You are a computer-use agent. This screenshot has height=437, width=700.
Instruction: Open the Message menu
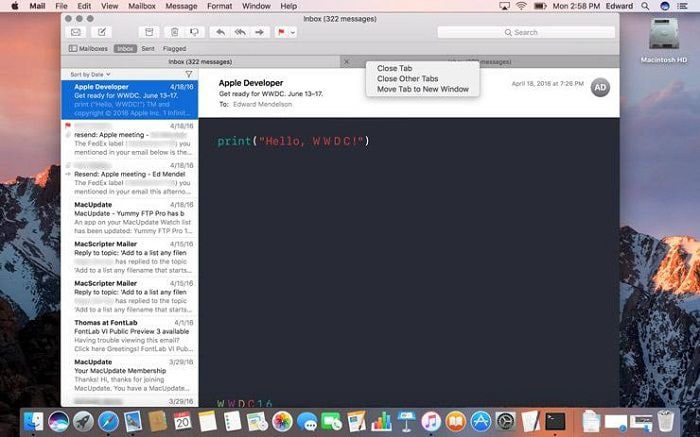(181, 6)
